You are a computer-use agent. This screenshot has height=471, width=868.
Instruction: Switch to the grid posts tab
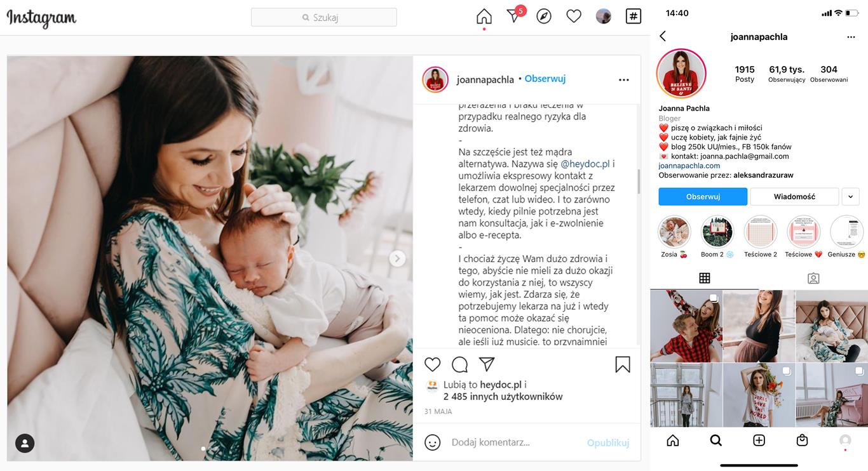click(705, 278)
